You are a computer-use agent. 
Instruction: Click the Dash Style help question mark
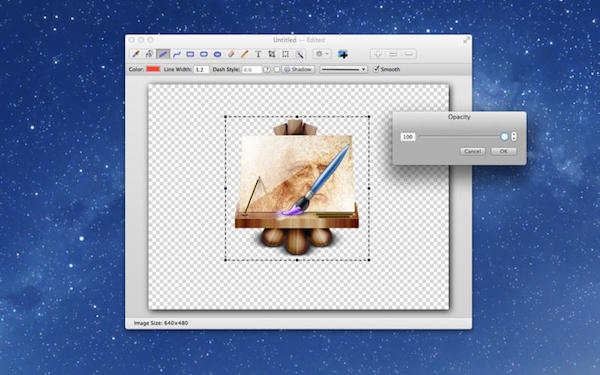tap(267, 70)
